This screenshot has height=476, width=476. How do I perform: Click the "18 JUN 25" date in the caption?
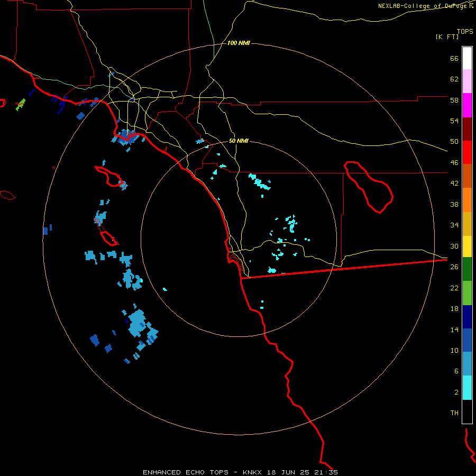pos(288,472)
